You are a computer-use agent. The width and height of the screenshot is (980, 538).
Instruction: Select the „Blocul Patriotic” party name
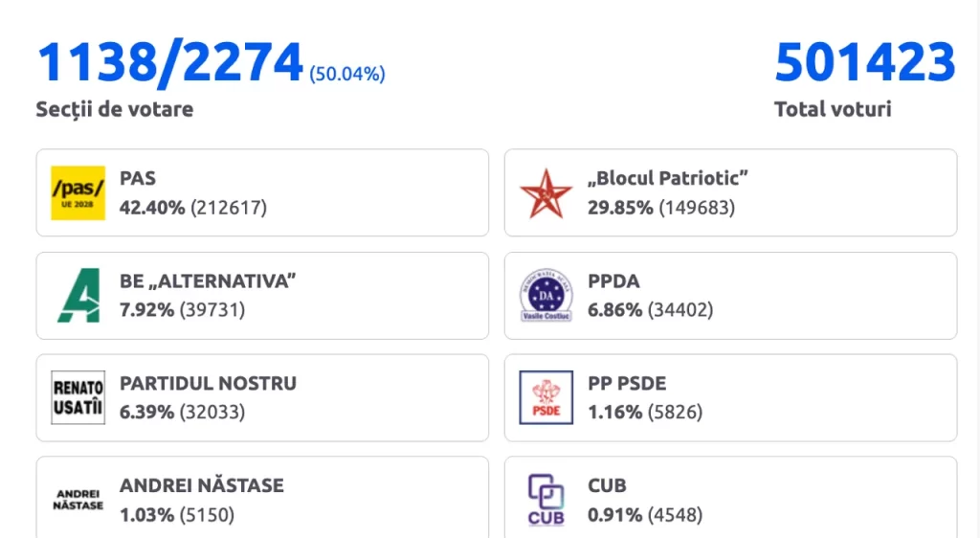pyautogui.click(x=667, y=178)
